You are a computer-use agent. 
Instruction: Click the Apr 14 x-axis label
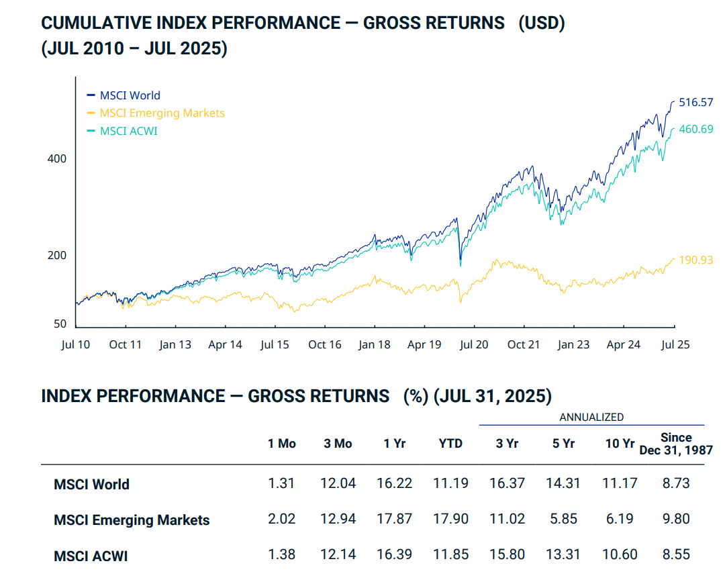(x=226, y=345)
